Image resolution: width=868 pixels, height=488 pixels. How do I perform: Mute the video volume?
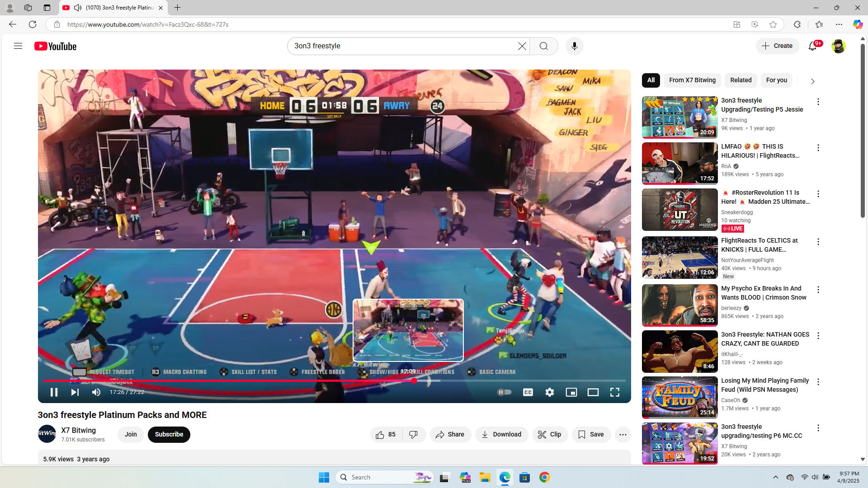click(x=96, y=392)
